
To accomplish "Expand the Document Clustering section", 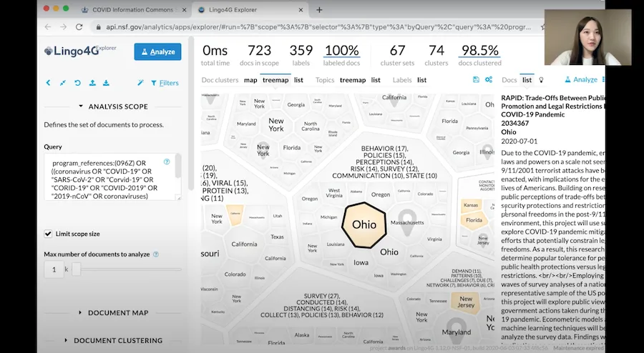I will tap(113, 340).
